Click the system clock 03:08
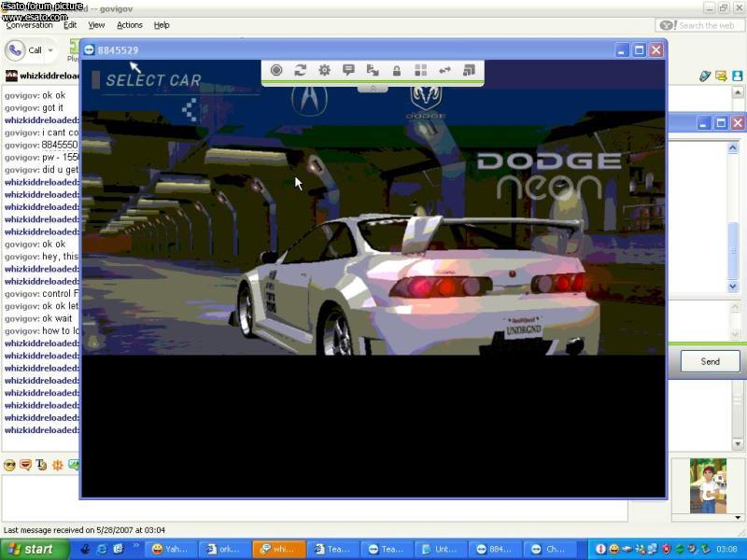Viewport: 747px width, 560px height. (x=726, y=549)
